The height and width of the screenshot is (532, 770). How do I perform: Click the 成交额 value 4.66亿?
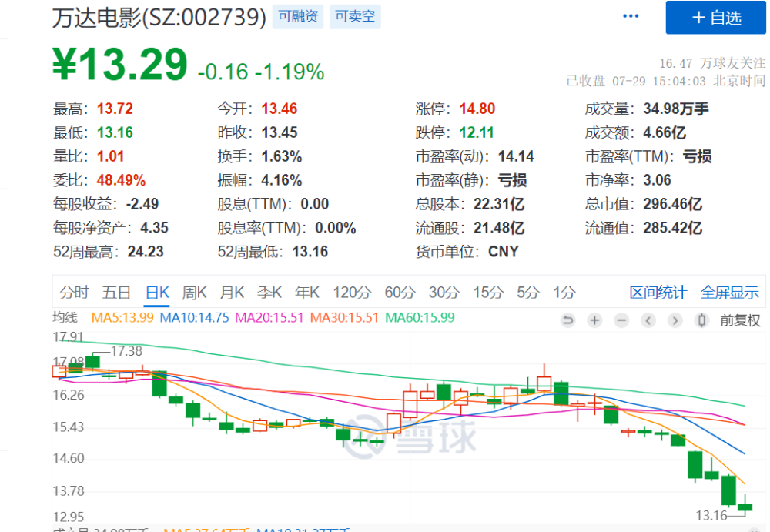pyautogui.click(x=665, y=132)
